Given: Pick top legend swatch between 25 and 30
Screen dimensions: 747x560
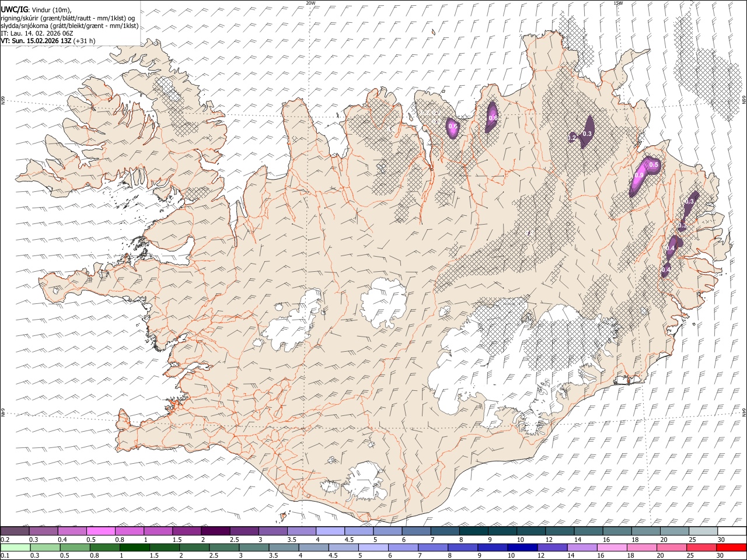Looking at the screenshot, I should [703, 531].
